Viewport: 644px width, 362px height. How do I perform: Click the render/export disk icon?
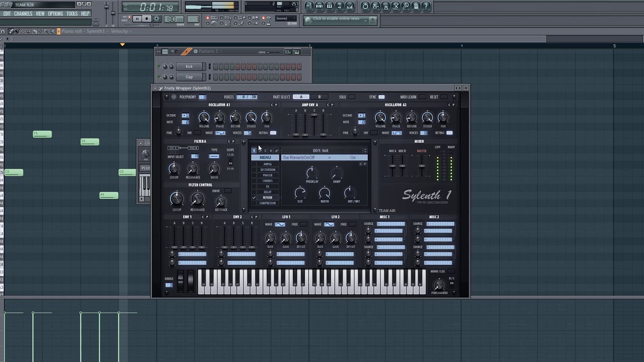[x=385, y=7]
